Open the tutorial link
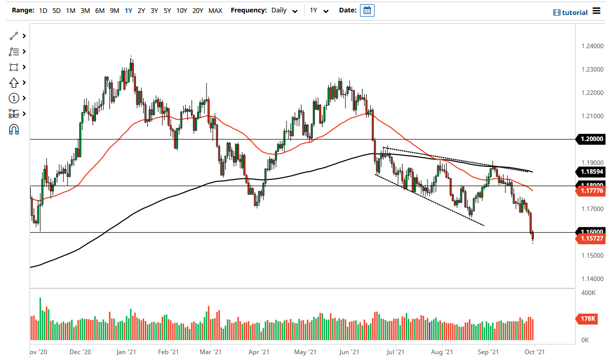The width and height of the screenshot is (609, 364). pyautogui.click(x=571, y=12)
